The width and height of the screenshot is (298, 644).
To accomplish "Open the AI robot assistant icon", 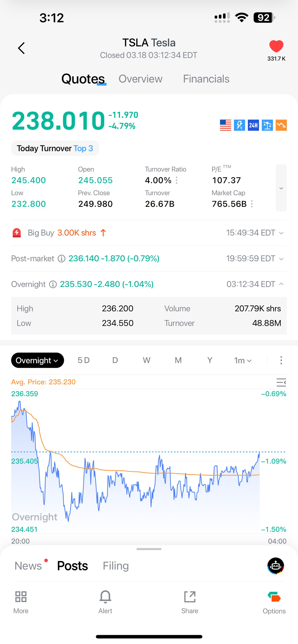I will coord(276,566).
